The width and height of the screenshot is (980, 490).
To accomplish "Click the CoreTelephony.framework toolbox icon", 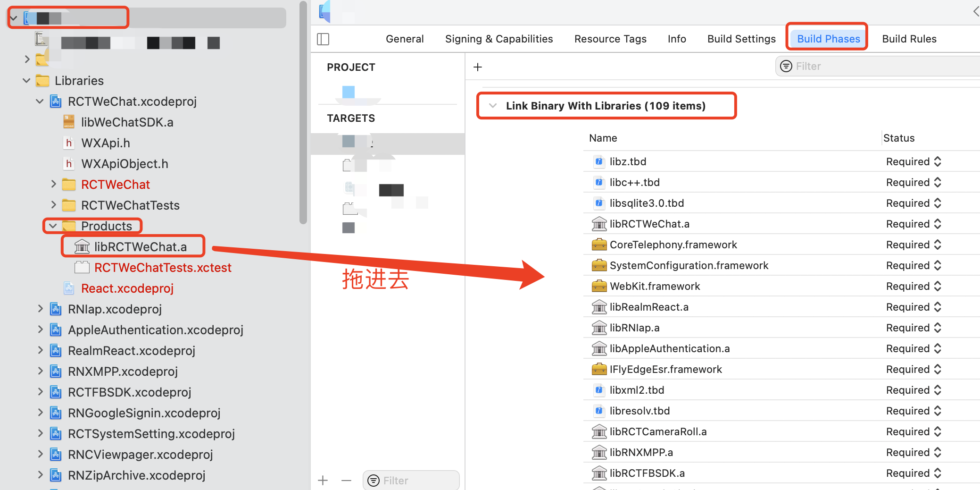I will pyautogui.click(x=599, y=245).
